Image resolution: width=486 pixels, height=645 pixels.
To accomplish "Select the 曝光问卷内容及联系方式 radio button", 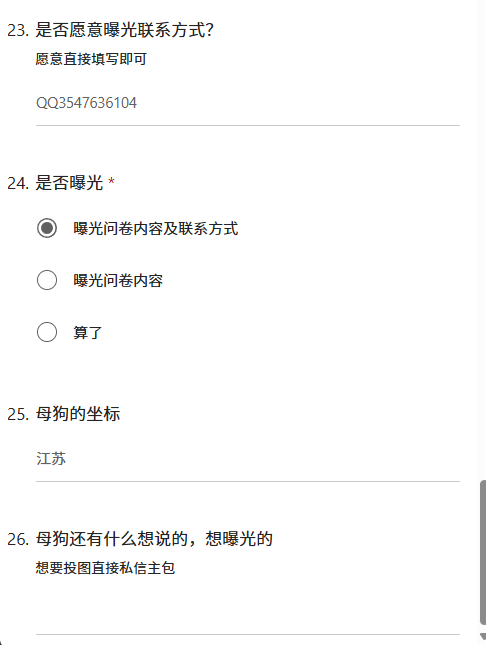I will tap(47, 228).
